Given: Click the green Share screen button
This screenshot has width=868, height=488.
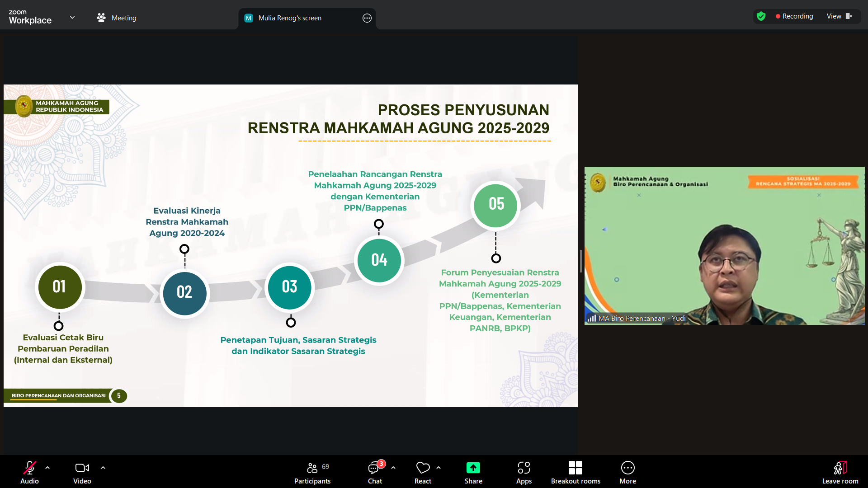Looking at the screenshot, I should coord(473,472).
